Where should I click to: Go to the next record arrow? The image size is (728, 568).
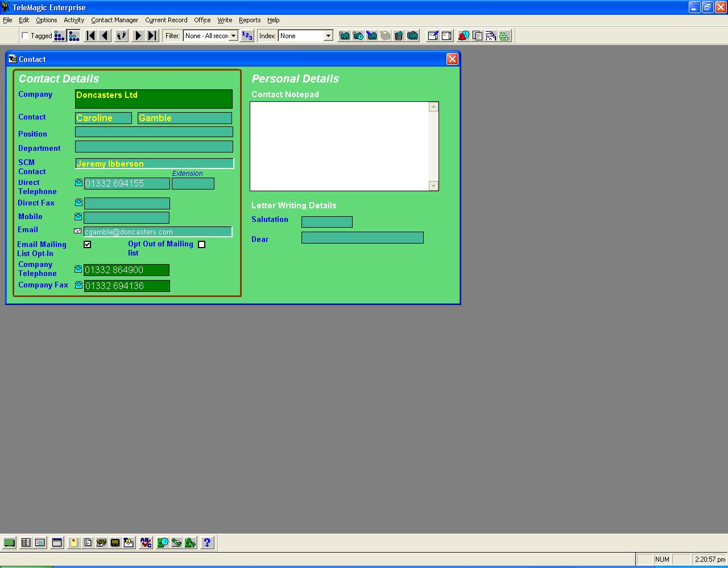[138, 36]
